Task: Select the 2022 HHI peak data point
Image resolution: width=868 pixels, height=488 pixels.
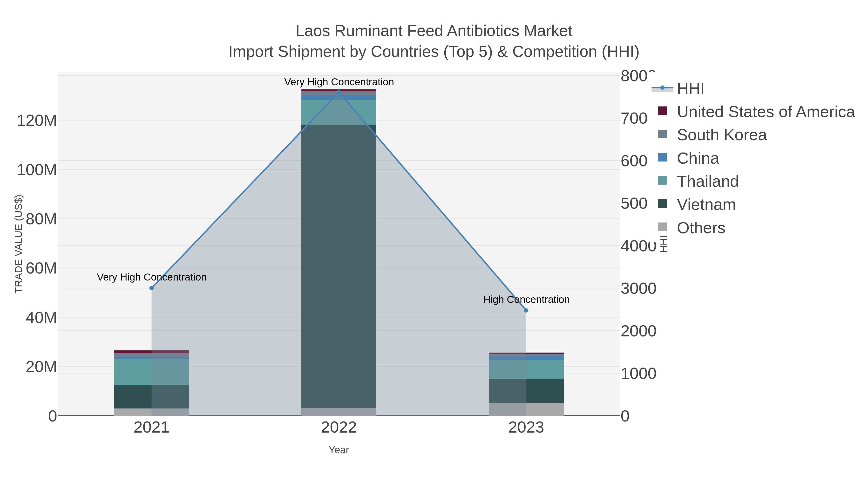Action: pos(339,92)
